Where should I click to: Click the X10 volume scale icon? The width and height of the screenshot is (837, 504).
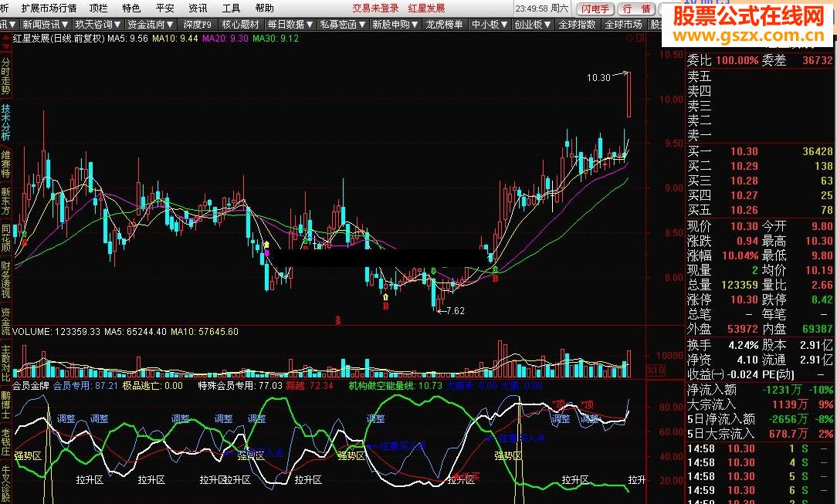[x=656, y=370]
